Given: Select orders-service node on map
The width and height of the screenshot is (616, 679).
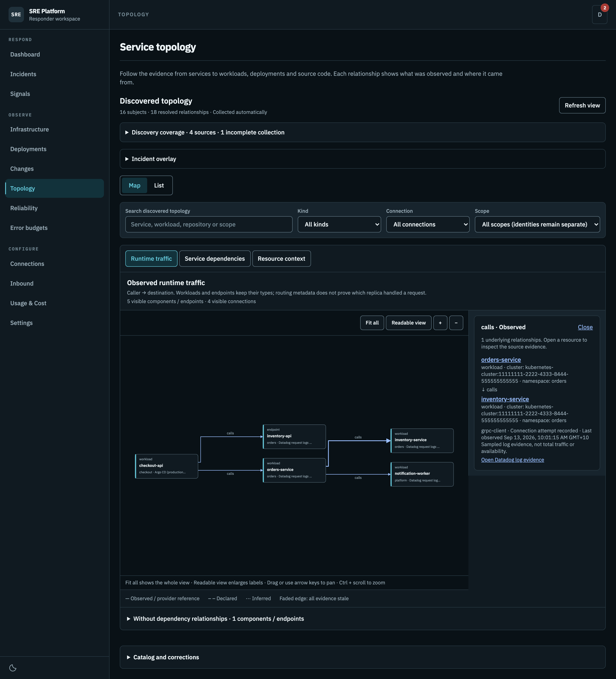Looking at the screenshot, I should coord(294,470).
